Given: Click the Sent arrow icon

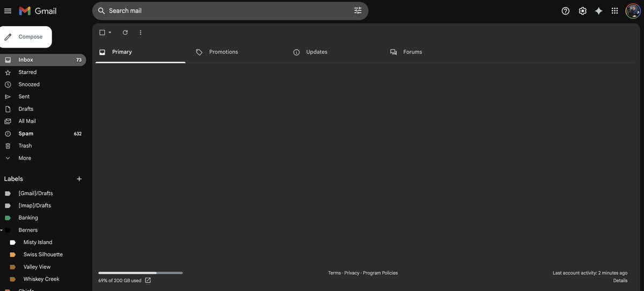Looking at the screenshot, I should pyautogui.click(x=8, y=97).
